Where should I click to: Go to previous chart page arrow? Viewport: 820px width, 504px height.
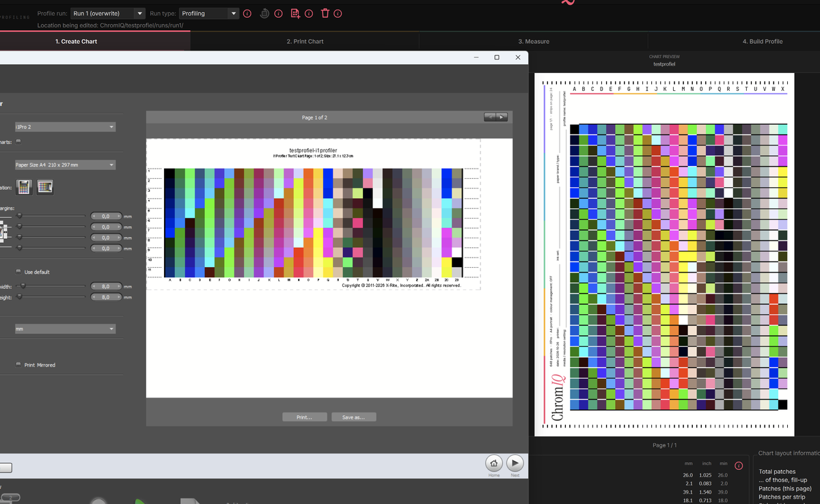click(x=490, y=117)
